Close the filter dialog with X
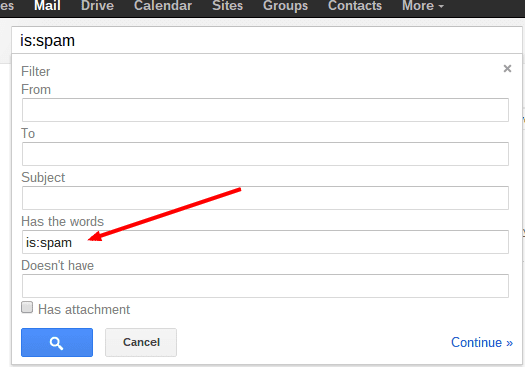The width and height of the screenshot is (525, 367). pyautogui.click(x=507, y=69)
